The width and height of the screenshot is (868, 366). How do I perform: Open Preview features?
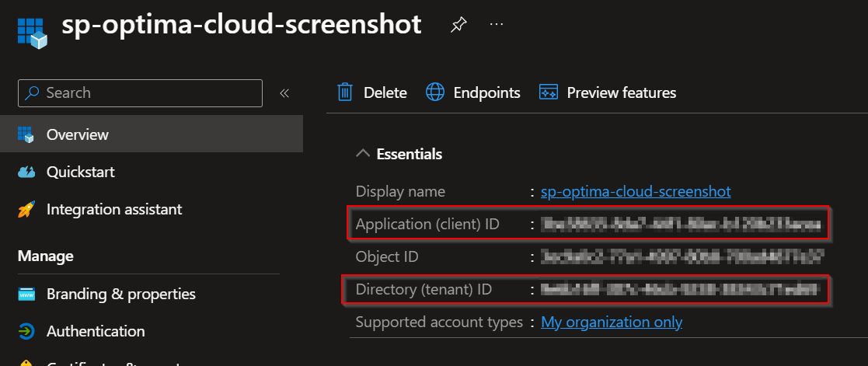click(x=608, y=92)
